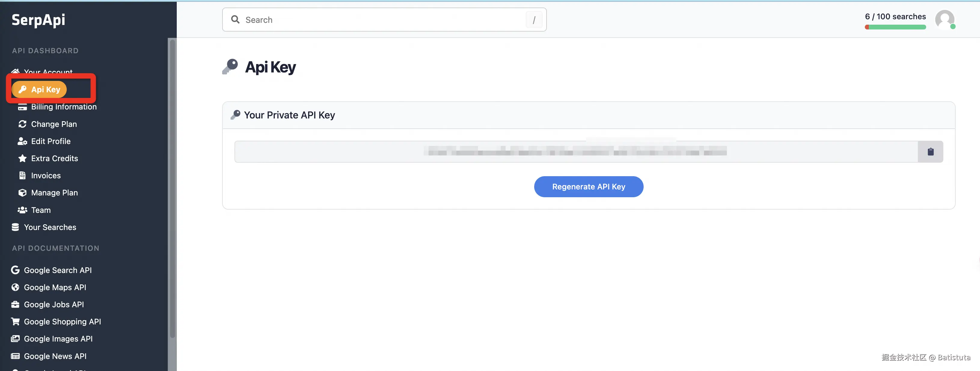Click the Google Shopping API cart icon
980x371 pixels.
[15, 321]
